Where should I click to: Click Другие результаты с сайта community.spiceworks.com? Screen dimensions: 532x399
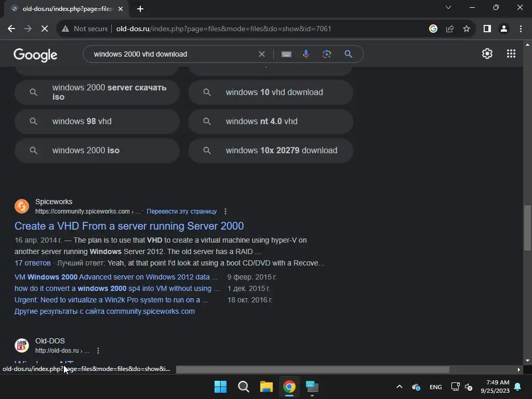coord(104,312)
